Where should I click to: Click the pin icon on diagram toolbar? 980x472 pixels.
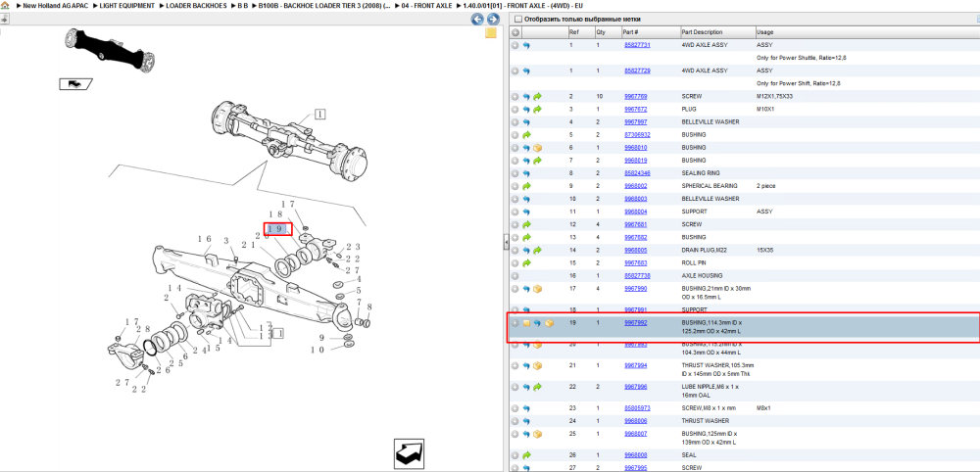point(4,19)
